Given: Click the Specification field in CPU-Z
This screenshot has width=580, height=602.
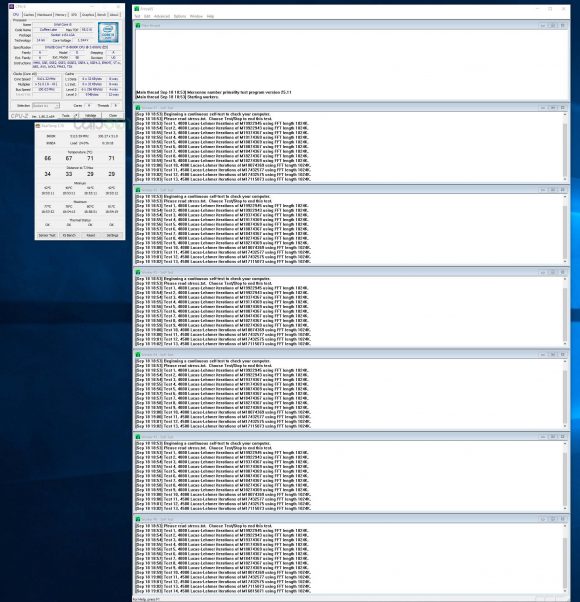Looking at the screenshot, I should pos(76,47).
